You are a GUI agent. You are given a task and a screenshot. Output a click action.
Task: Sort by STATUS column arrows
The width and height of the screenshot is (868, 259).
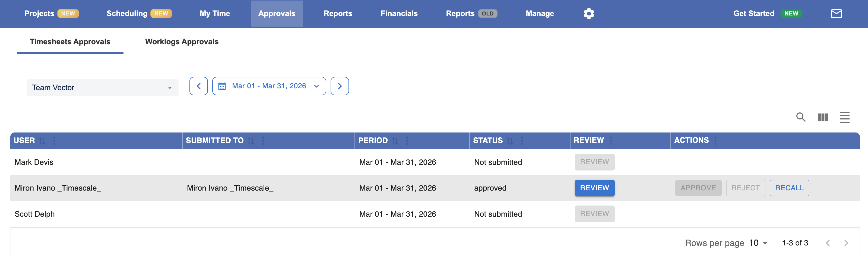click(x=510, y=141)
